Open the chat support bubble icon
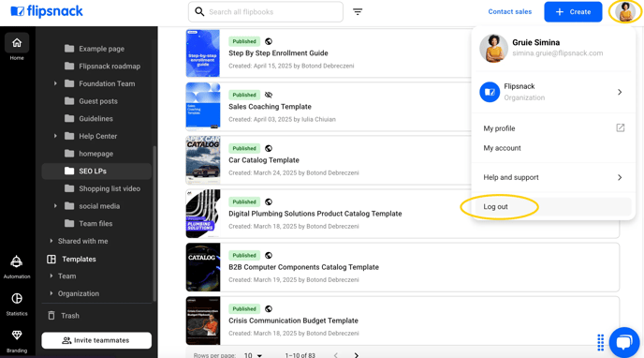Image resolution: width=644 pixels, height=358 pixels. click(x=623, y=342)
